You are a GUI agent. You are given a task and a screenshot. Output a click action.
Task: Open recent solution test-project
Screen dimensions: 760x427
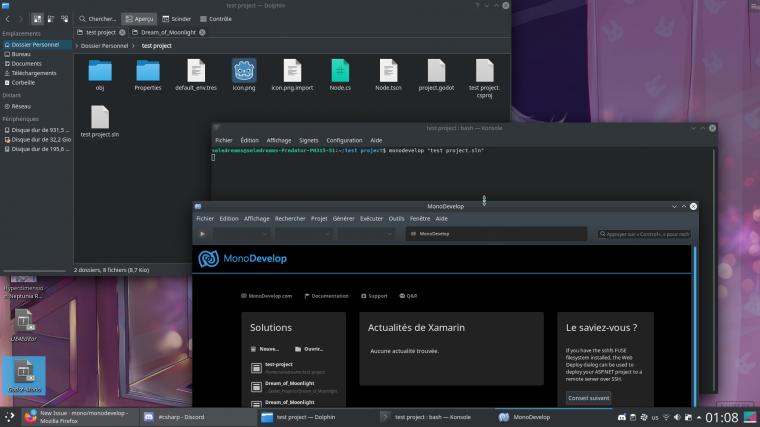[x=293, y=368]
